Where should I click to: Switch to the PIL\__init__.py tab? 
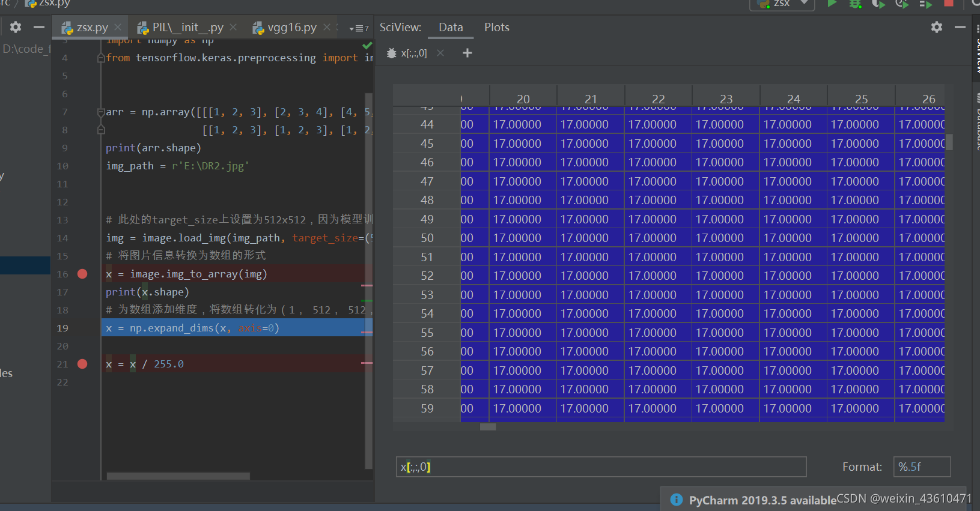(x=187, y=28)
